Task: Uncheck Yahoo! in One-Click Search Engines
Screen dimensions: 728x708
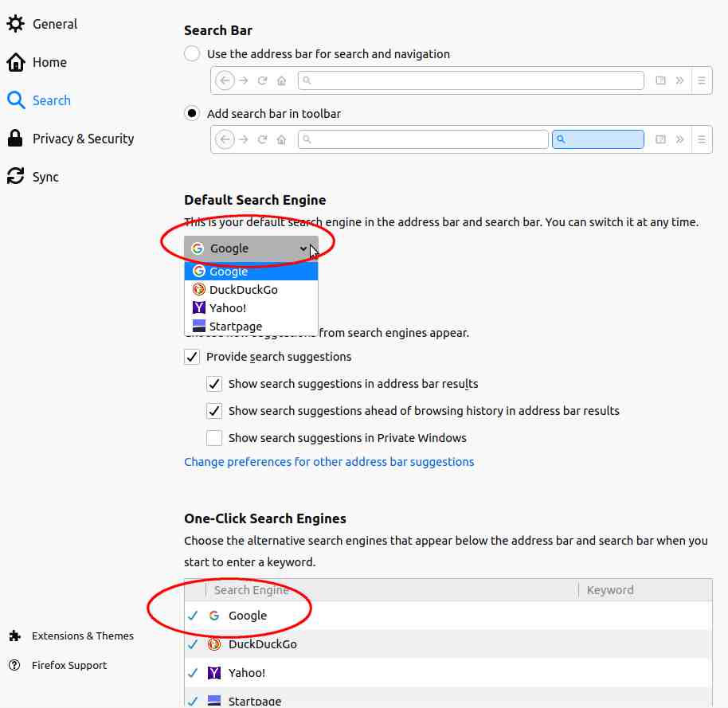Action: [193, 673]
